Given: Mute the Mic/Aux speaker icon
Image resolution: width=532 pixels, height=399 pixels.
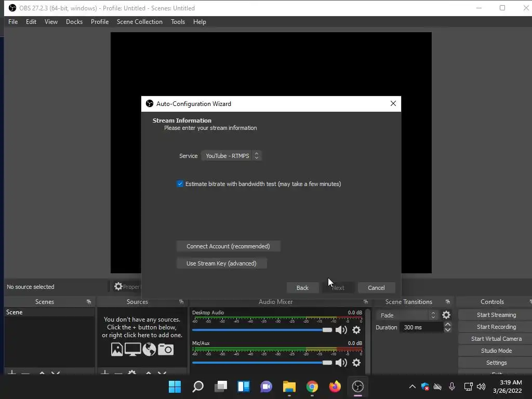Looking at the screenshot, I should pos(341,363).
